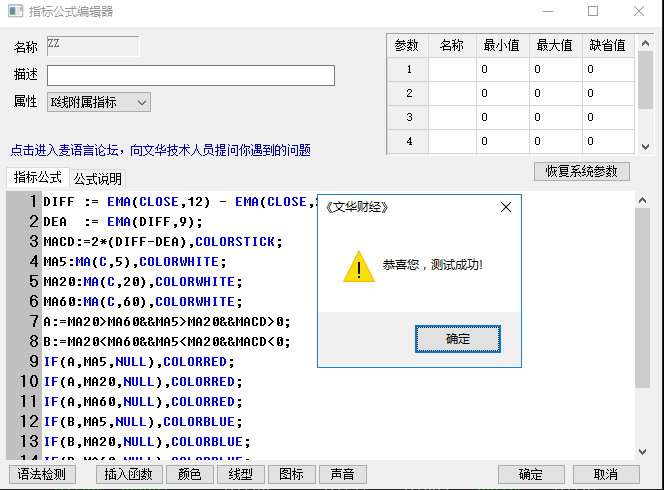The image size is (664, 490).
Task: Click the bottom 取消 button
Action: click(605, 474)
